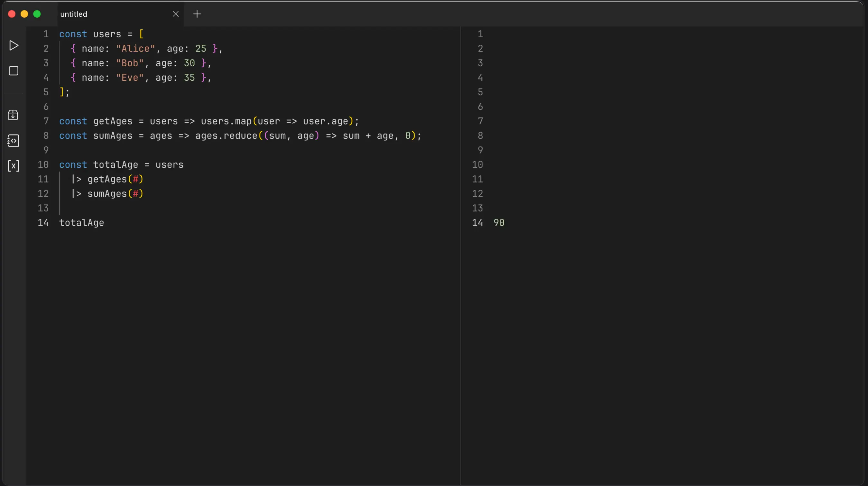Image resolution: width=868 pixels, height=486 pixels.
Task: Click the "Eve" string on line 4
Action: tap(130, 78)
